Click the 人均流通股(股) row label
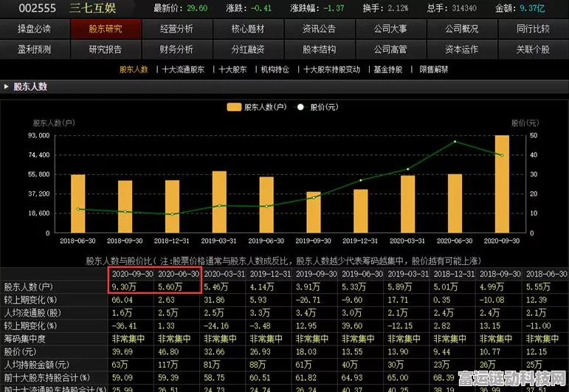Screen dimensions: 569x392 pyautogui.click(x=32, y=313)
